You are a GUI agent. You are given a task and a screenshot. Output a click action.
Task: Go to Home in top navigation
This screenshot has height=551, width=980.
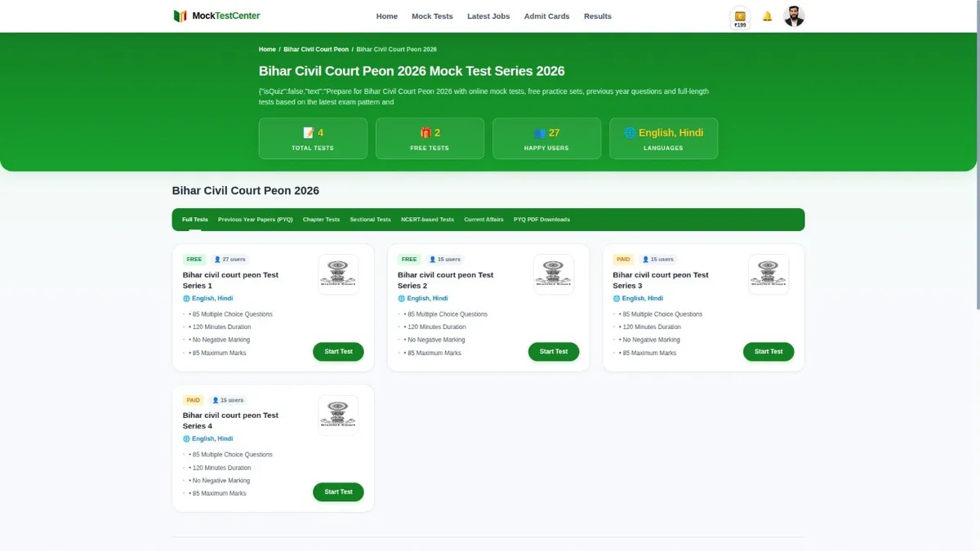[x=387, y=16]
